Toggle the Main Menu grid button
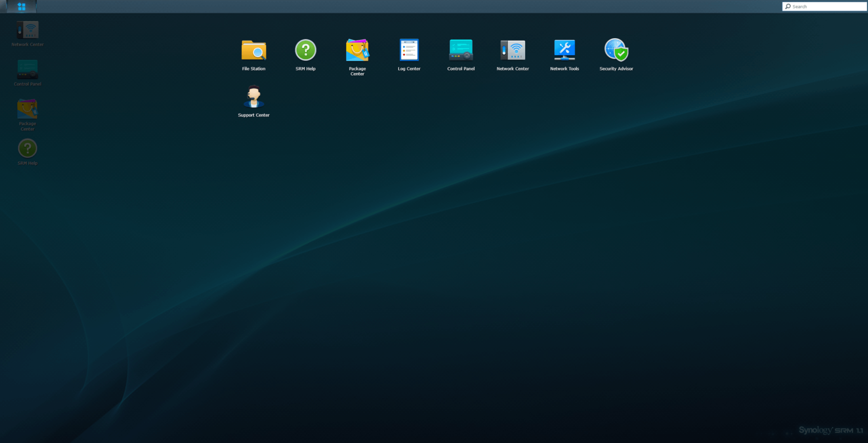This screenshot has width=868, height=443. (21, 7)
